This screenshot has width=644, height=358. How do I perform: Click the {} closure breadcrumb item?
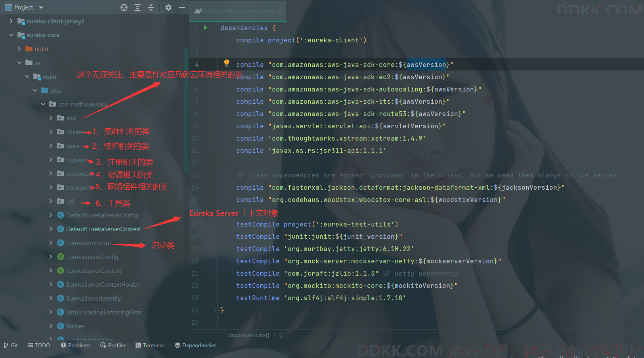coord(281,335)
